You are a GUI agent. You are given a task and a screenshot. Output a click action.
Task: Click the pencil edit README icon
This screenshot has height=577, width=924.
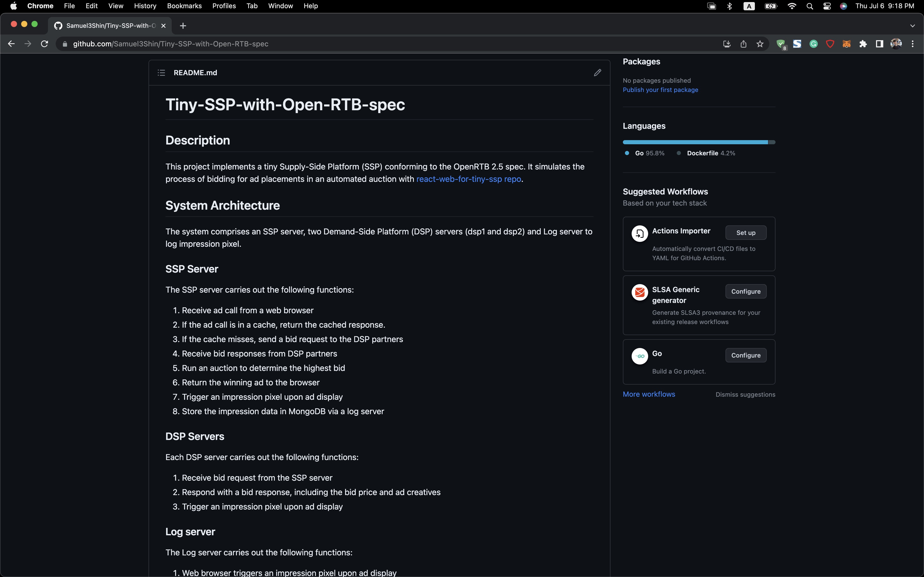[x=597, y=72]
